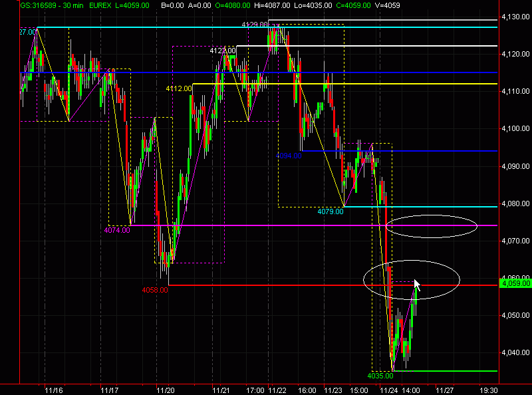This screenshot has width=532, height=395.
Task: Click the 4,080.00 price axis label
Action: (515, 203)
